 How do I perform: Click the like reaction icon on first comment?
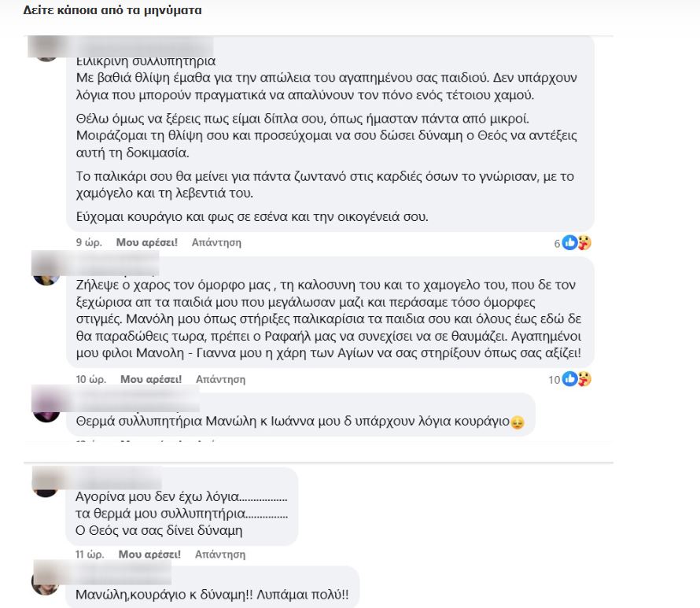point(569,242)
